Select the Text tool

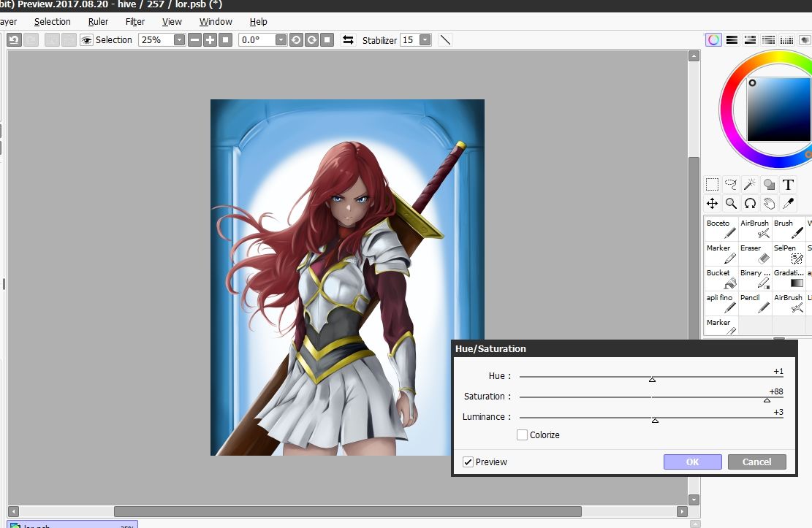(x=788, y=184)
